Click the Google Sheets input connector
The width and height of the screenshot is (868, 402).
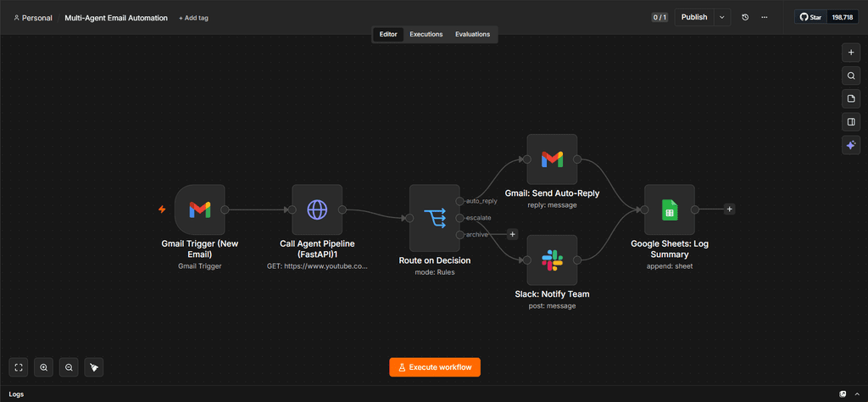click(644, 209)
